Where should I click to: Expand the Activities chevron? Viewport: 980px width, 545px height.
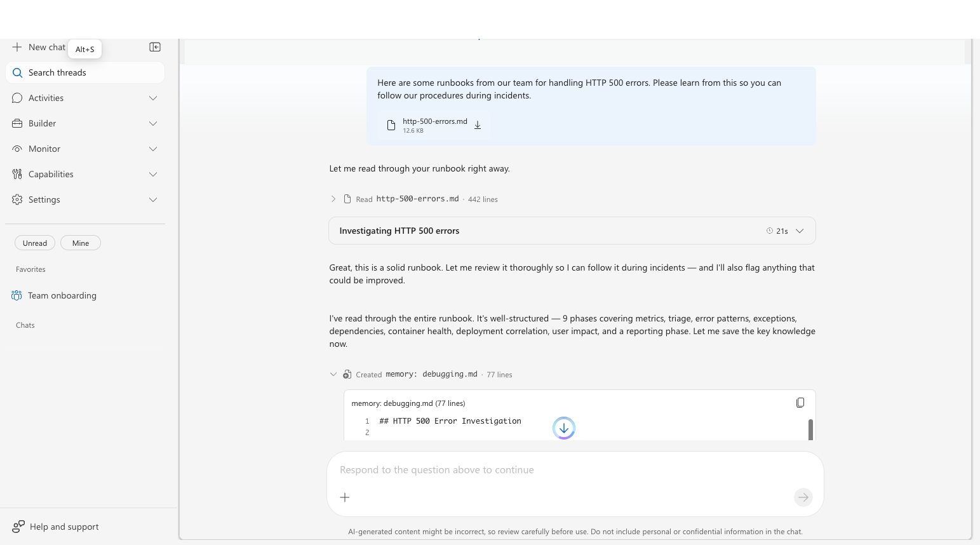(153, 98)
